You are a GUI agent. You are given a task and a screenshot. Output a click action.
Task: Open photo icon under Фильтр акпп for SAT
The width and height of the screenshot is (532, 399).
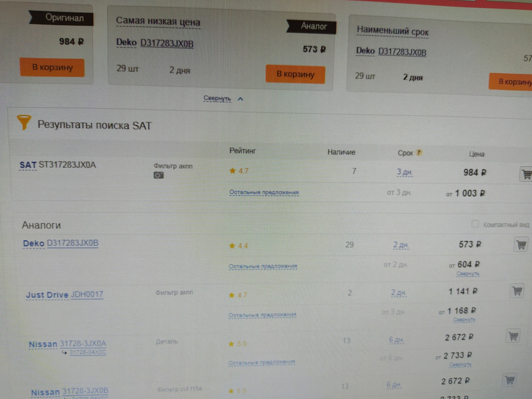[x=158, y=175]
